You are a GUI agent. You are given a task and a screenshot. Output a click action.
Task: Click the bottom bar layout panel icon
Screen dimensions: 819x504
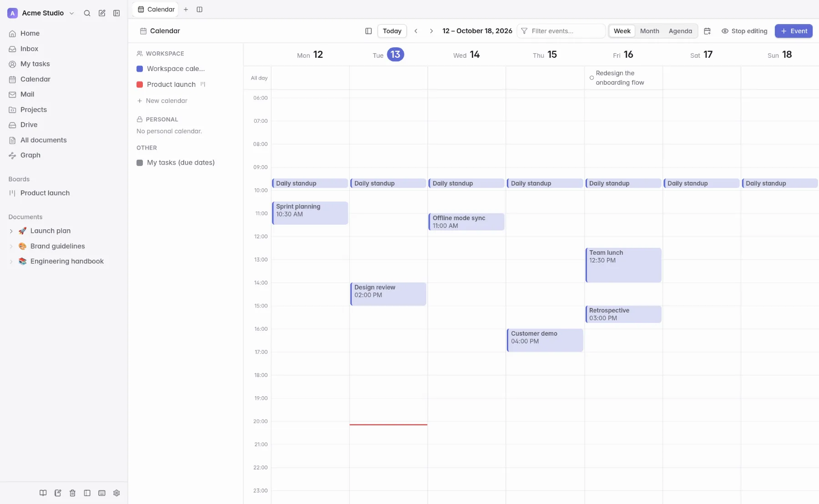pos(87,493)
